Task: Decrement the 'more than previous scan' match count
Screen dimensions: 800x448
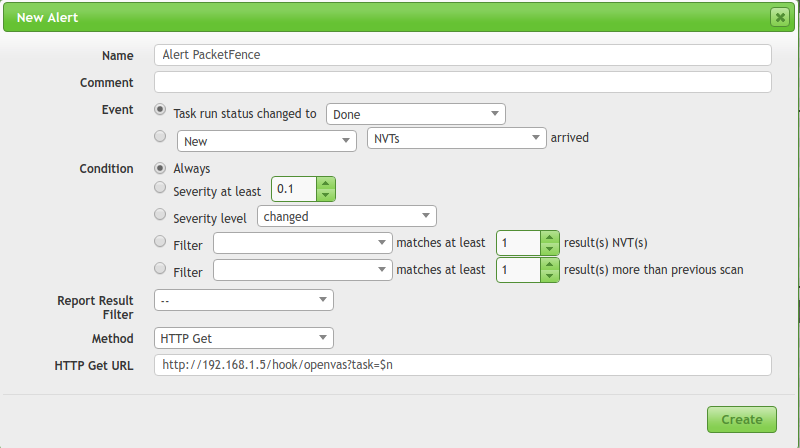Action: (549, 276)
